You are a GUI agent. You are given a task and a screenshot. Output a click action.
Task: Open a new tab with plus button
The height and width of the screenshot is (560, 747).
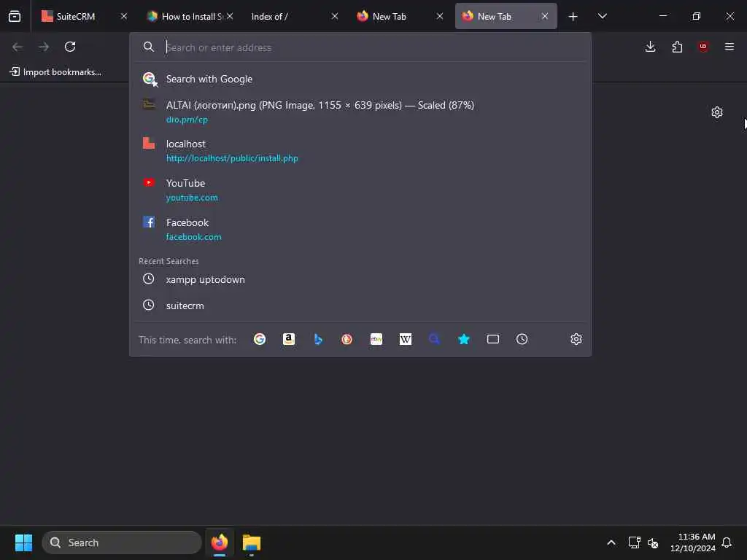coord(573,17)
